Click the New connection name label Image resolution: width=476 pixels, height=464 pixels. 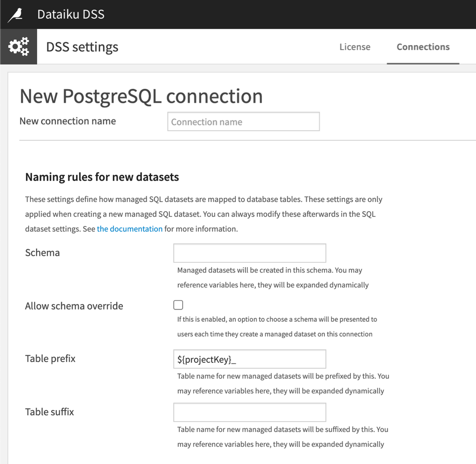pos(67,121)
